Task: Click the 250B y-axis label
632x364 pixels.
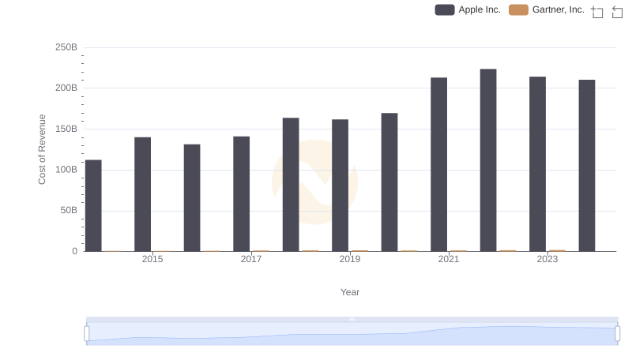Action: click(66, 47)
